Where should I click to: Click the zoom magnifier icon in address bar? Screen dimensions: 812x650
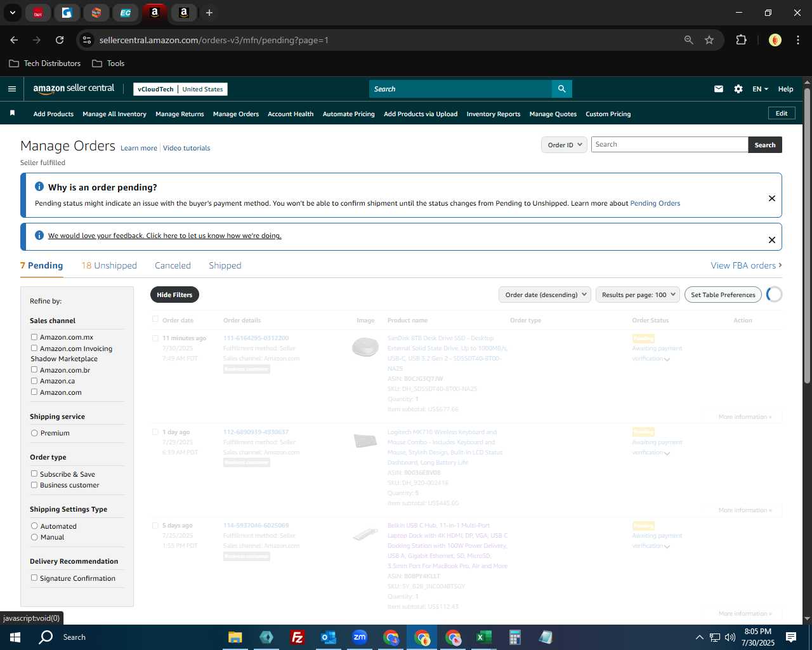click(x=689, y=40)
